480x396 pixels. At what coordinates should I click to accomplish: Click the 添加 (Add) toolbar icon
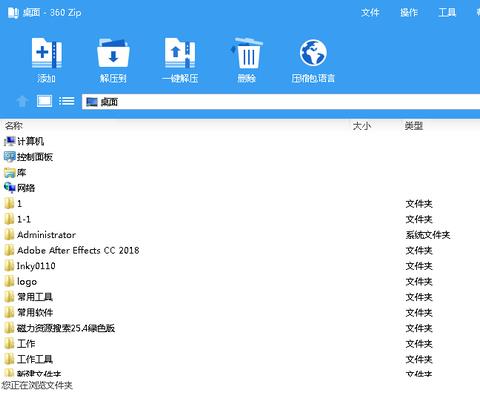click(47, 53)
